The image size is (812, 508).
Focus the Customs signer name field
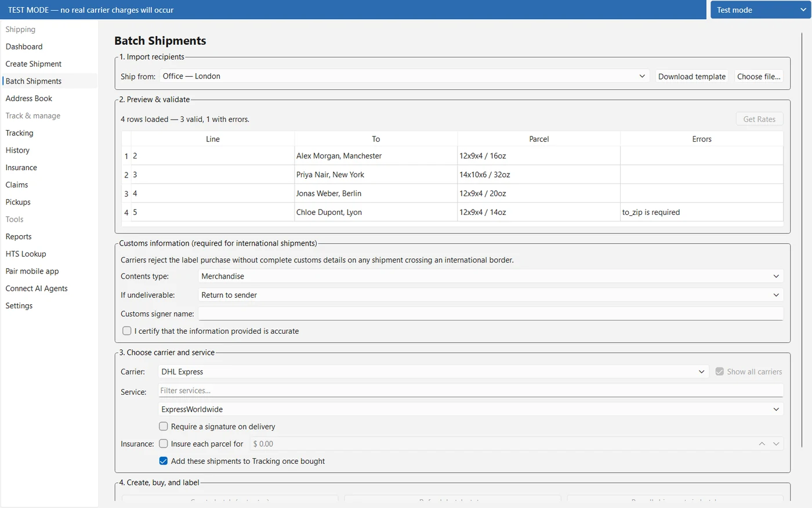(491, 314)
